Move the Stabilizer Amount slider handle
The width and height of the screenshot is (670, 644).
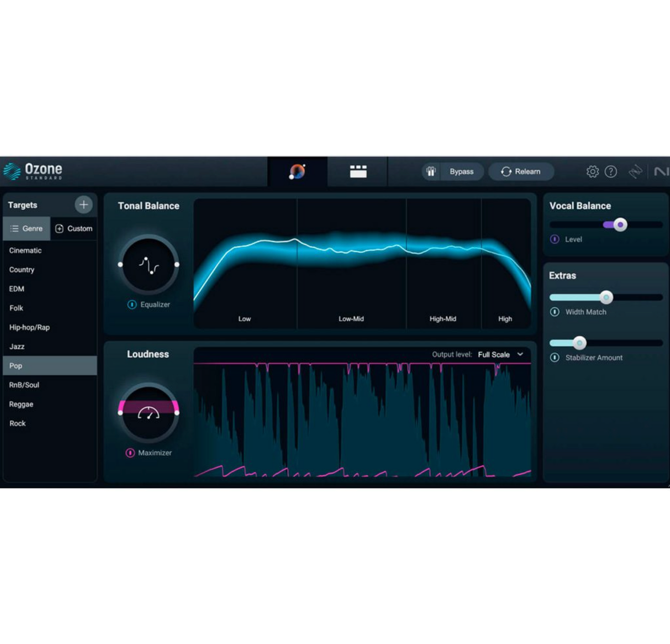click(579, 343)
